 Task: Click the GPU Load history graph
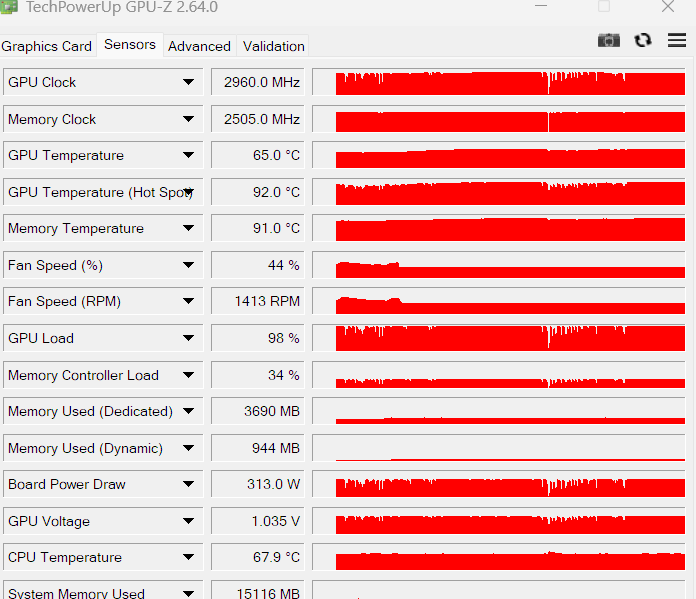(499, 338)
